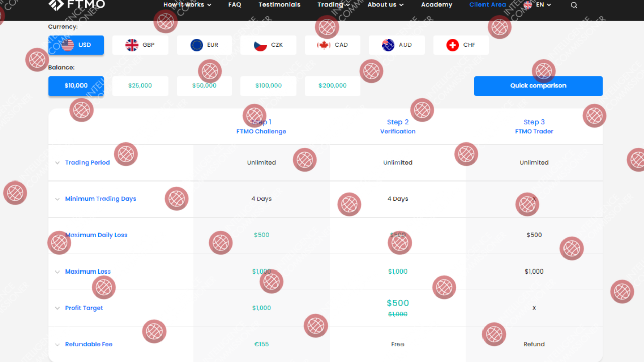Expand the Maximum Daily Loss chevron
This screenshot has height=362, width=644.
(x=57, y=235)
